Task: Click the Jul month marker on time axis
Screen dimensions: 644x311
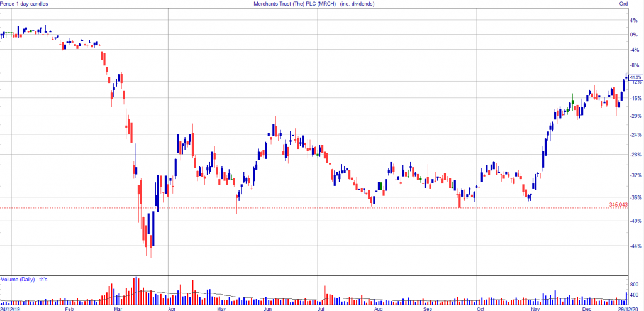Action: point(321,308)
